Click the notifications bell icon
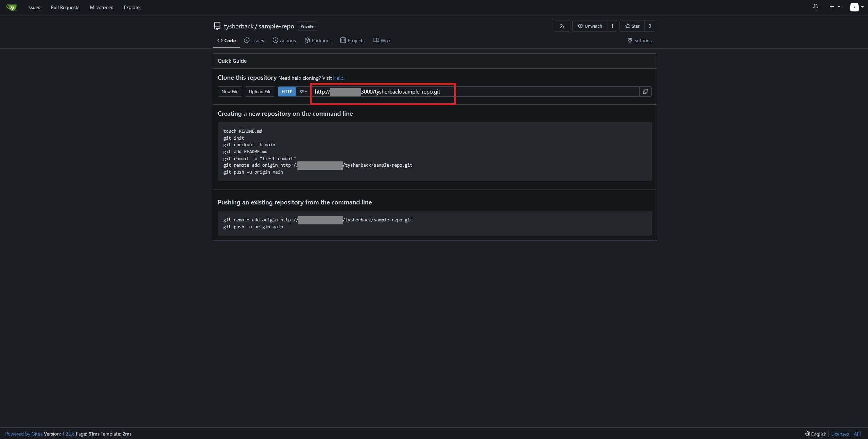 815,7
